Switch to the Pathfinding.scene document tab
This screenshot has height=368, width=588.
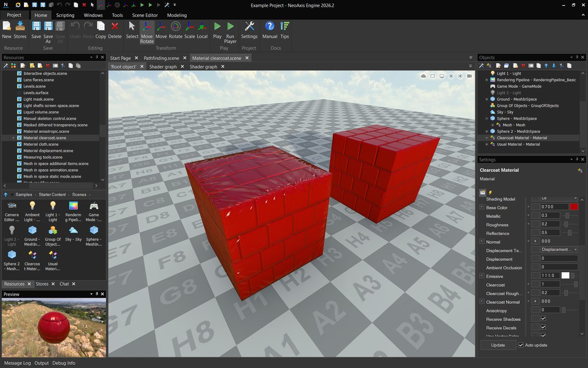(x=161, y=58)
